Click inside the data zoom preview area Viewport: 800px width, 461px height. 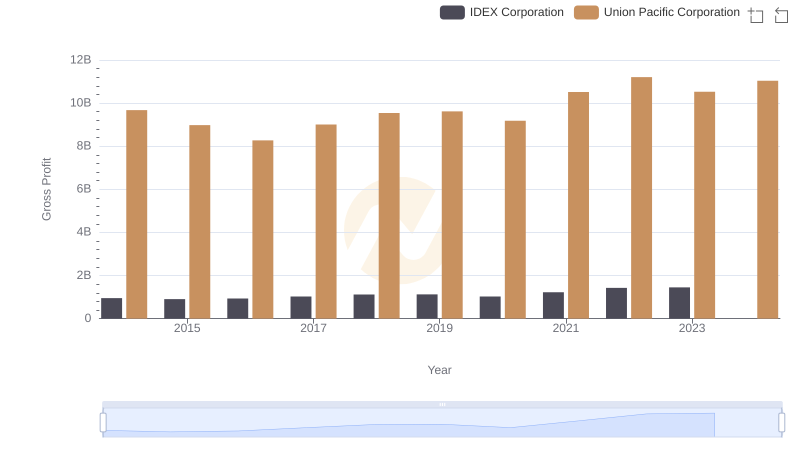(x=442, y=423)
